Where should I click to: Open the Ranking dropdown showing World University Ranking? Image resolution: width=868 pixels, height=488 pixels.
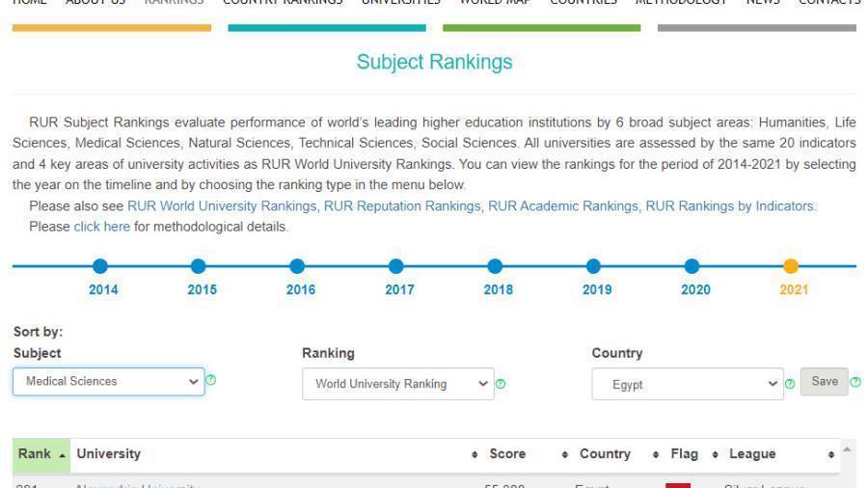398,384
